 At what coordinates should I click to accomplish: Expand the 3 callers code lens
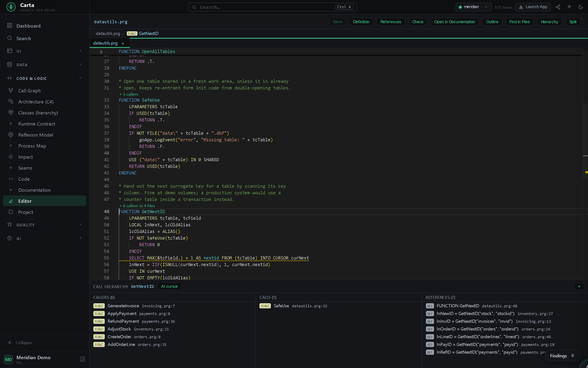(129, 94)
